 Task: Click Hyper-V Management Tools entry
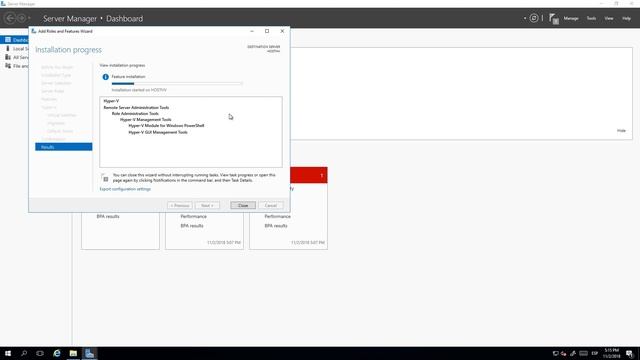146,120
